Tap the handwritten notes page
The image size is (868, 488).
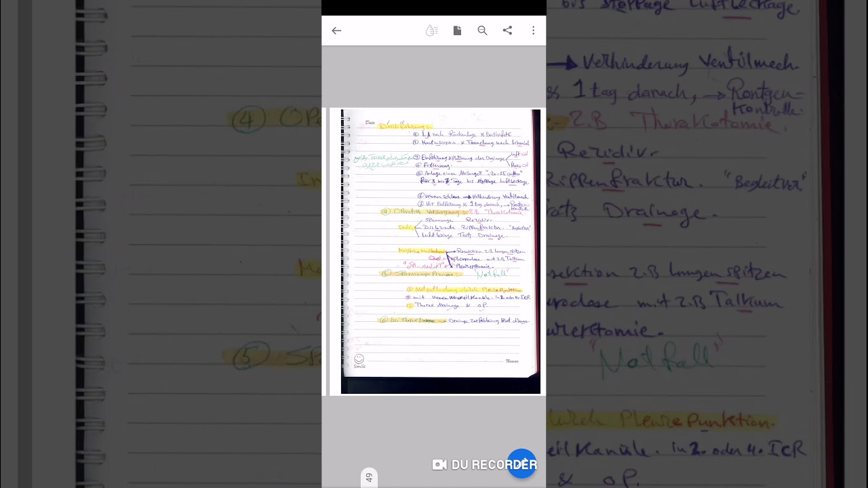click(441, 251)
